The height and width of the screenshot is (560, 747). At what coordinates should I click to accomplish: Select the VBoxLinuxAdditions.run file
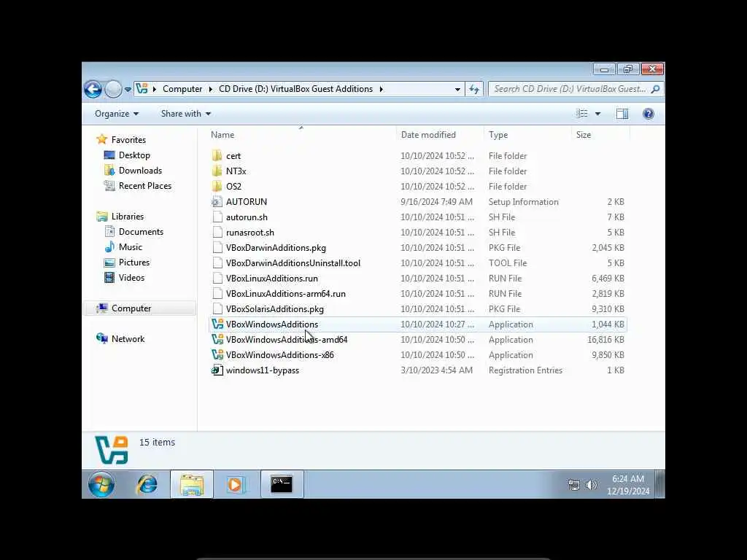click(272, 278)
